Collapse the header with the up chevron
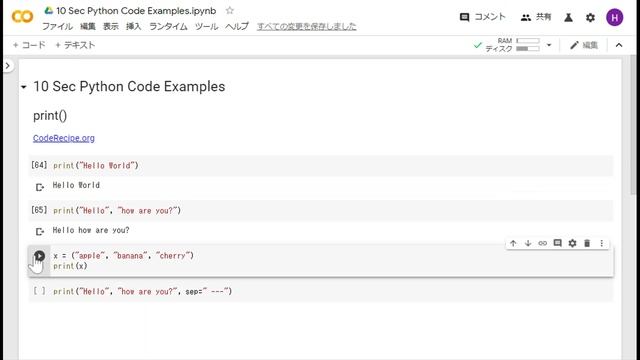The width and height of the screenshot is (640, 360). pos(619,45)
